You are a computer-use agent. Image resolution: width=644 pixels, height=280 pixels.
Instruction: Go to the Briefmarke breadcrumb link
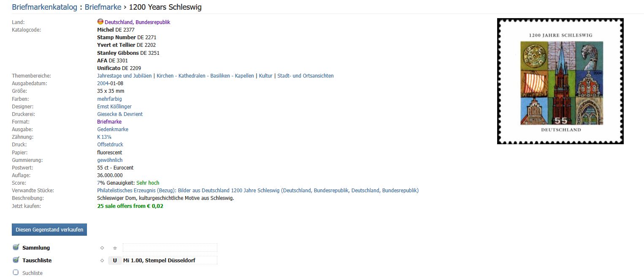click(x=103, y=7)
